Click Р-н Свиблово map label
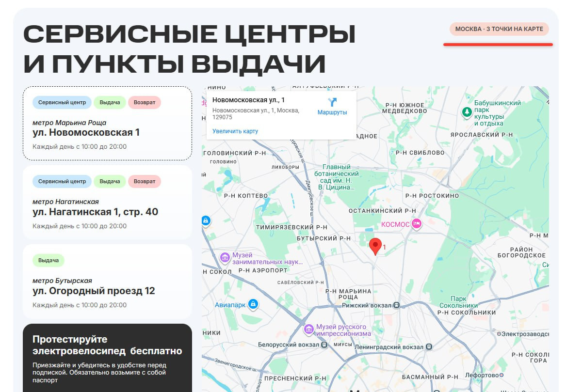 point(420,153)
